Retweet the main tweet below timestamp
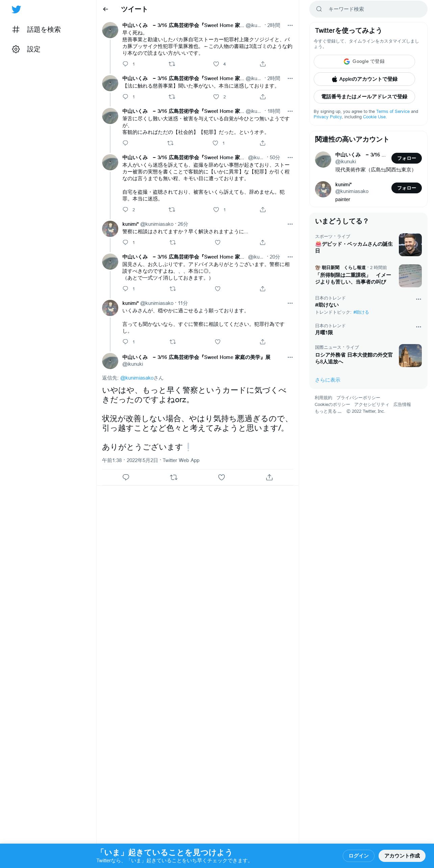This screenshot has width=434, height=868. pos(174,477)
